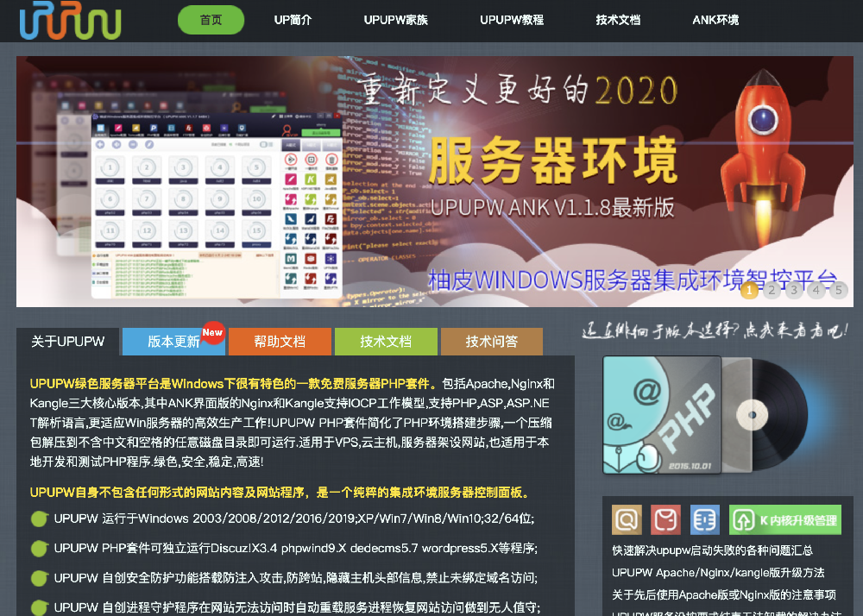The width and height of the screenshot is (863, 616).
Task: Click yellow heading 'UPUPW自身不包含任何形式的网站内容'
Action: [x=280, y=493]
